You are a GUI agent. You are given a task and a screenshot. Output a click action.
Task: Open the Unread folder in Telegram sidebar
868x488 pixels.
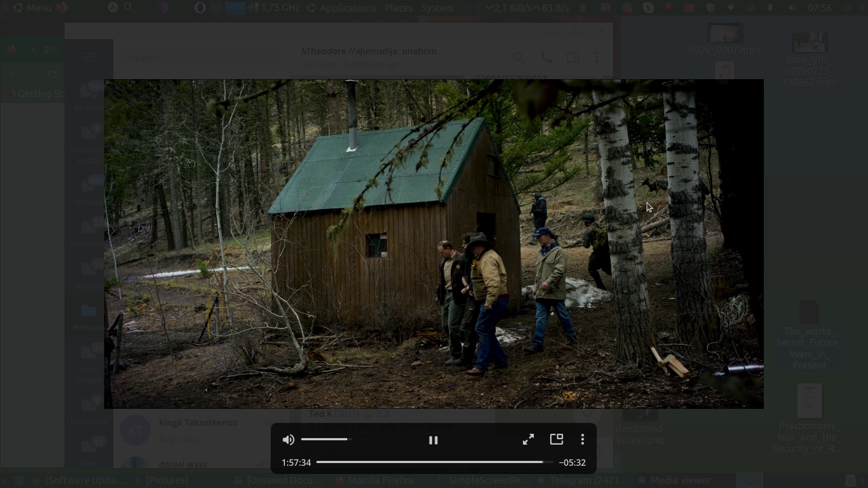point(89,191)
